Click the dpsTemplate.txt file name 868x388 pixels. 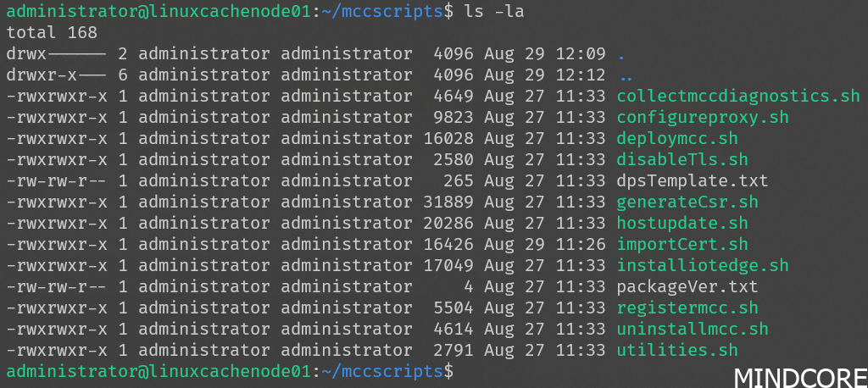(x=693, y=180)
